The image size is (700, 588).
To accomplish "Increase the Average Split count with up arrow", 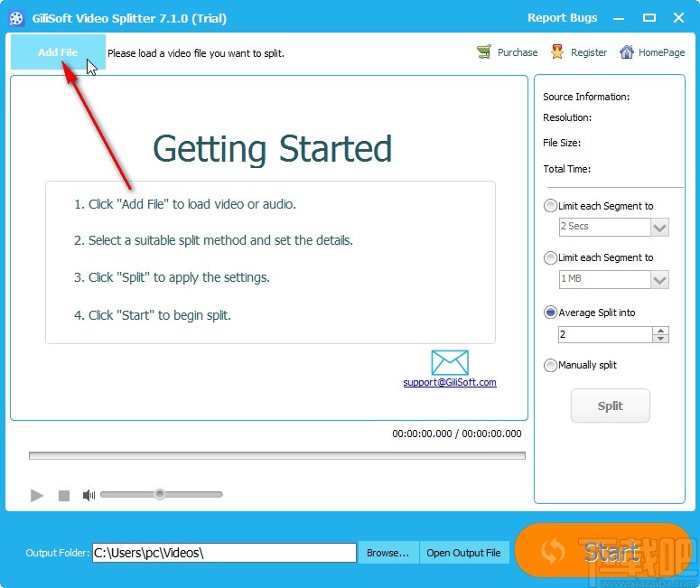I will click(x=661, y=331).
